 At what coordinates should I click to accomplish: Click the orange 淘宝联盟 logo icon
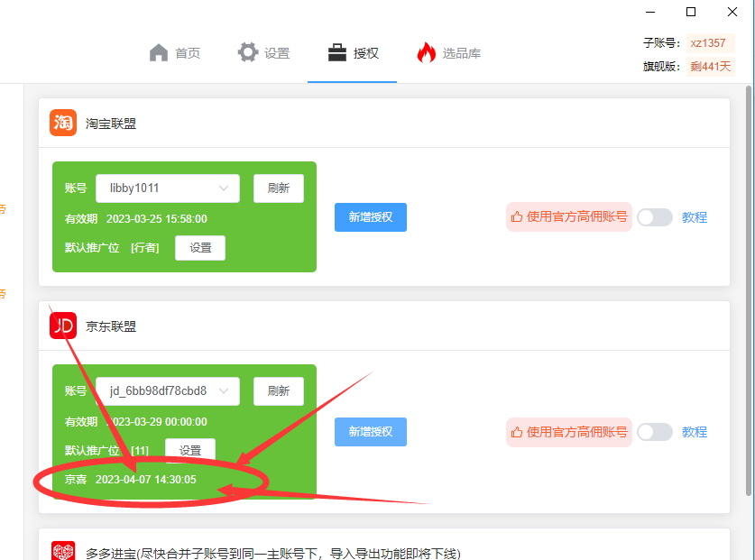[x=63, y=123]
